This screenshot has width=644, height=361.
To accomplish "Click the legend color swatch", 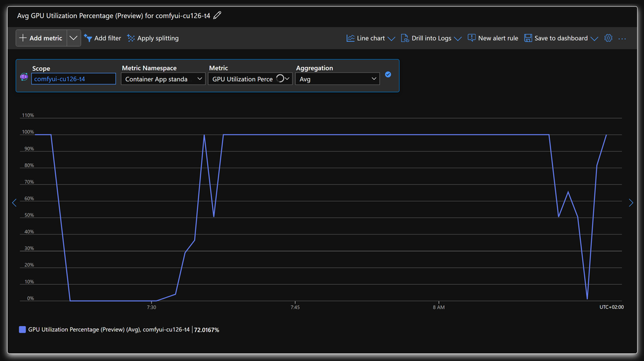I will pyautogui.click(x=22, y=329).
